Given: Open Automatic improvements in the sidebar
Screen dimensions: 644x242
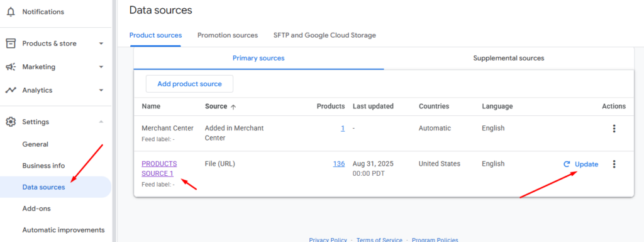Looking at the screenshot, I should click(x=64, y=230).
